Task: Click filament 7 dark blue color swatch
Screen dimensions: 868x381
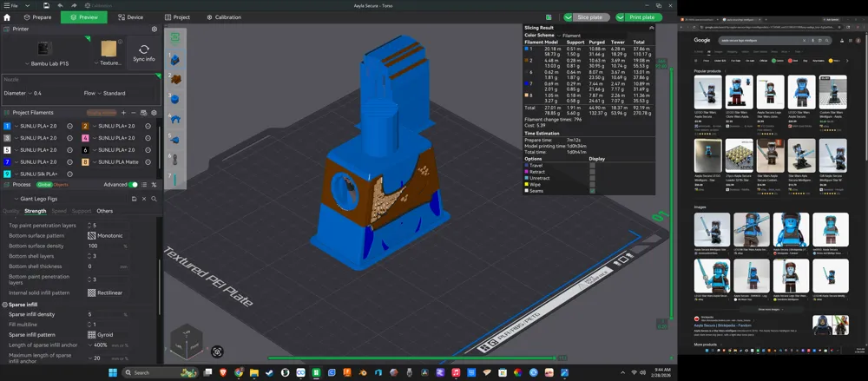Action: pyautogui.click(x=7, y=162)
